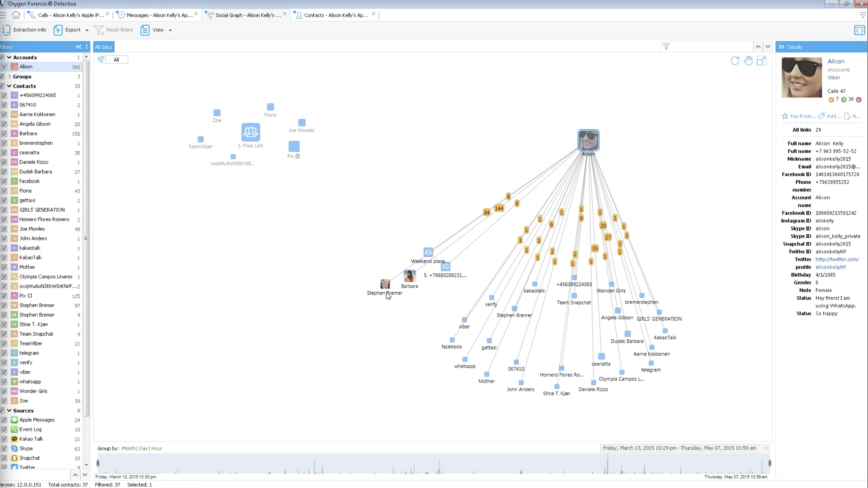Select the 1. Pixie Lott group node
Image resolution: width=868 pixels, height=488 pixels.
[251, 132]
